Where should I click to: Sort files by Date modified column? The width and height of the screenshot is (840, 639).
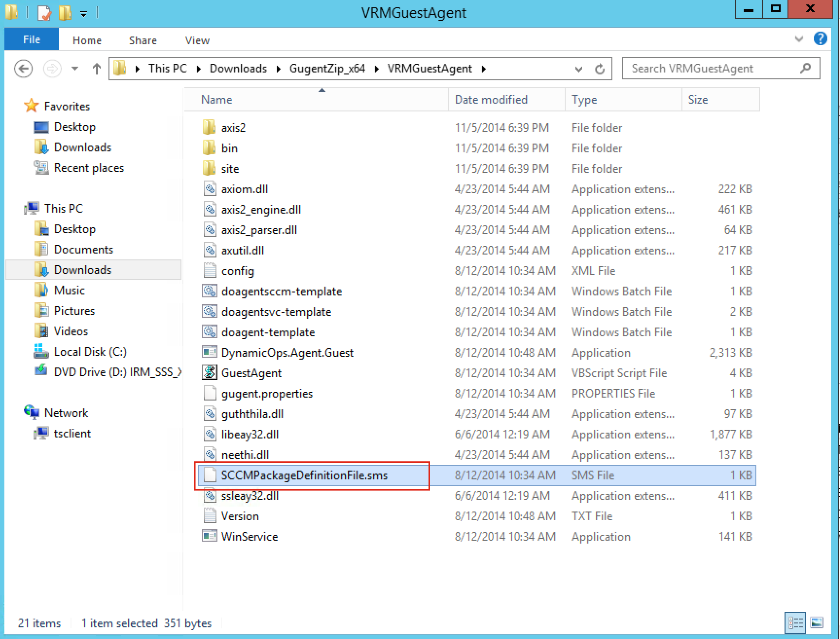(x=491, y=100)
